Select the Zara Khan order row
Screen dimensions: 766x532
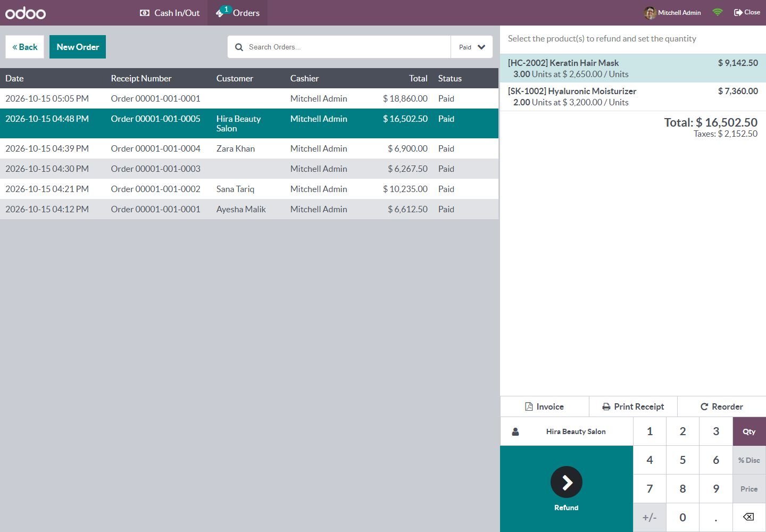pyautogui.click(x=249, y=148)
